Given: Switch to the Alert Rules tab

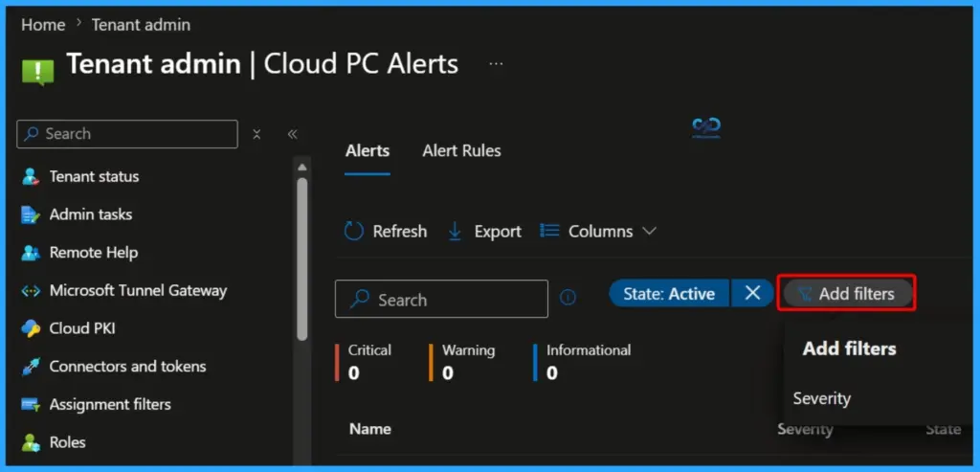Looking at the screenshot, I should (462, 150).
